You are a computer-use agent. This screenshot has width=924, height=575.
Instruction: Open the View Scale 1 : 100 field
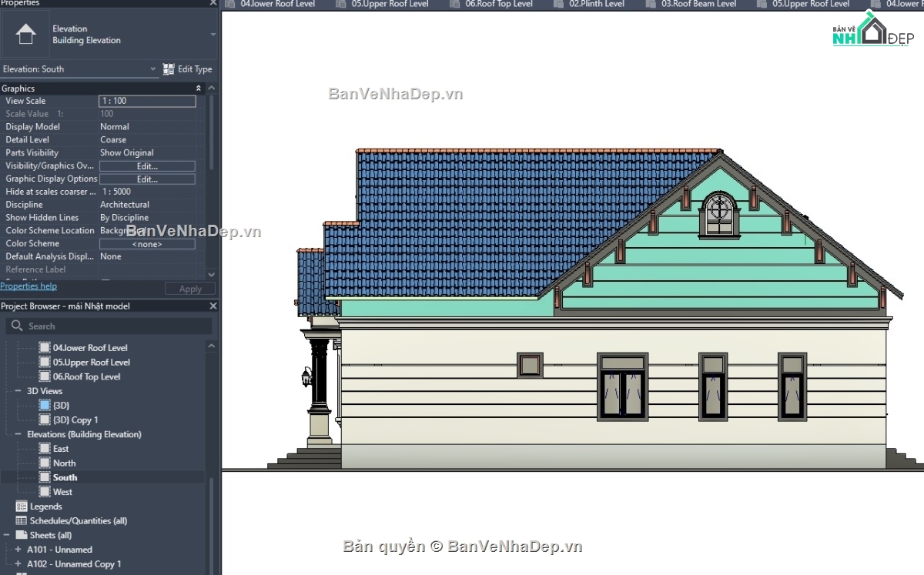coord(147,101)
